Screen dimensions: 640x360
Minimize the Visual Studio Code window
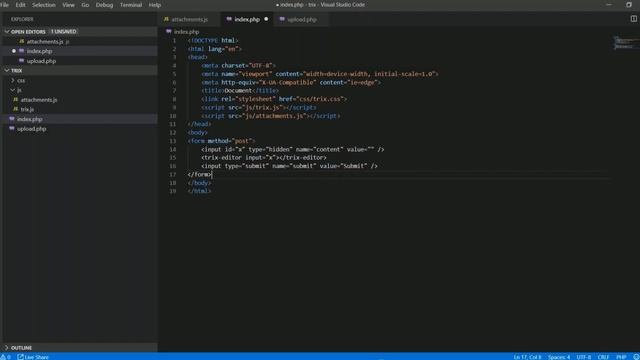(x=609, y=5)
